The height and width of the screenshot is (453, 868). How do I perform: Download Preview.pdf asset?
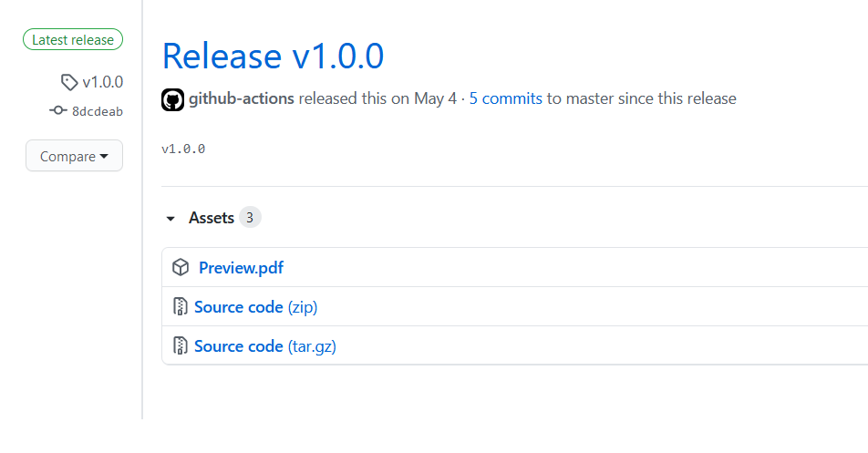click(241, 268)
